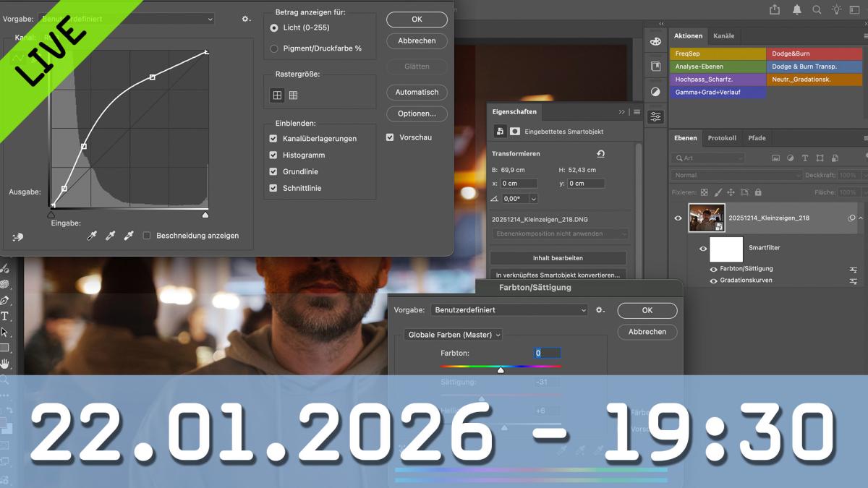Click the Farbton hue slider handle

501,370
